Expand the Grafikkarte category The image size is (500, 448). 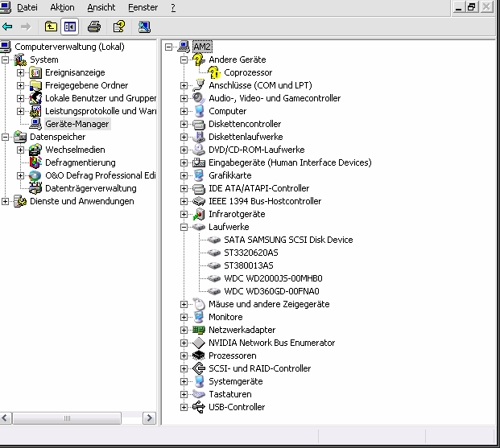[184, 175]
